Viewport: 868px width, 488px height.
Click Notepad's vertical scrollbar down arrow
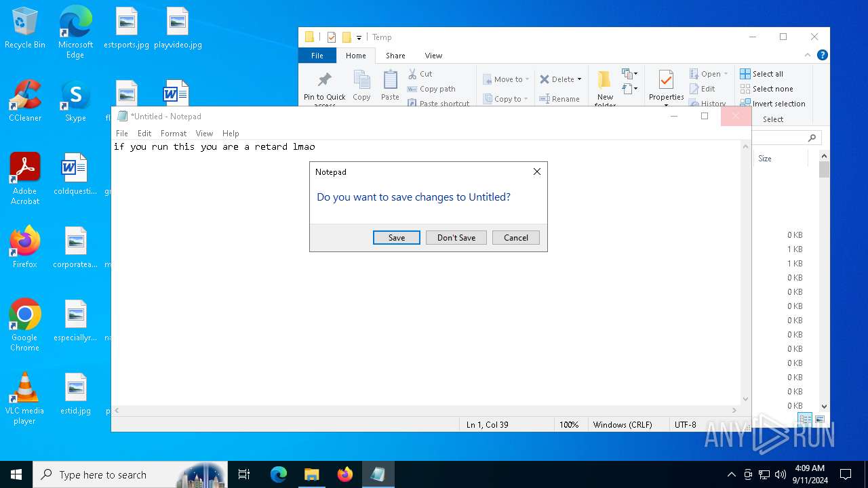coord(746,399)
